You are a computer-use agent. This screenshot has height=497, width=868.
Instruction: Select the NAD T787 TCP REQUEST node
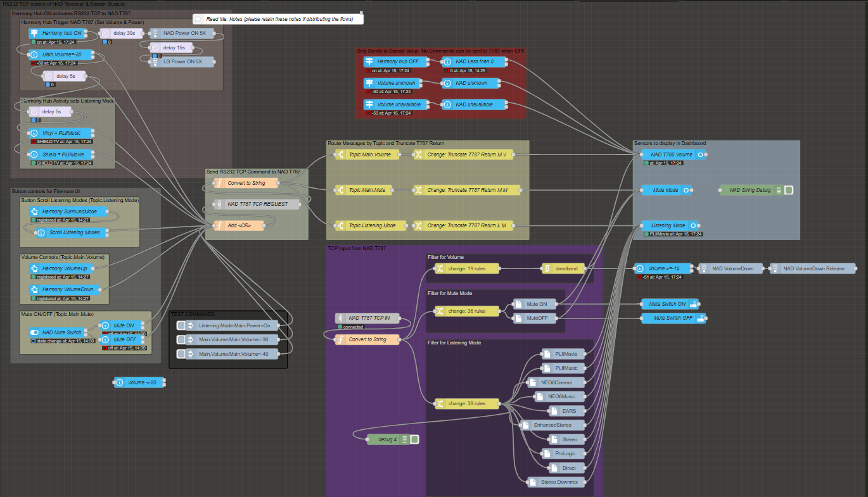click(x=255, y=204)
